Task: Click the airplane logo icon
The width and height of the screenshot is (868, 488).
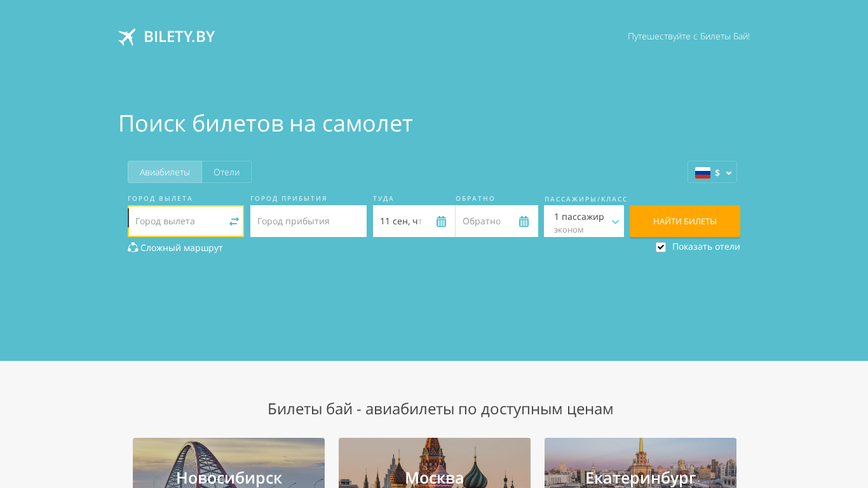Action: pyautogui.click(x=127, y=37)
